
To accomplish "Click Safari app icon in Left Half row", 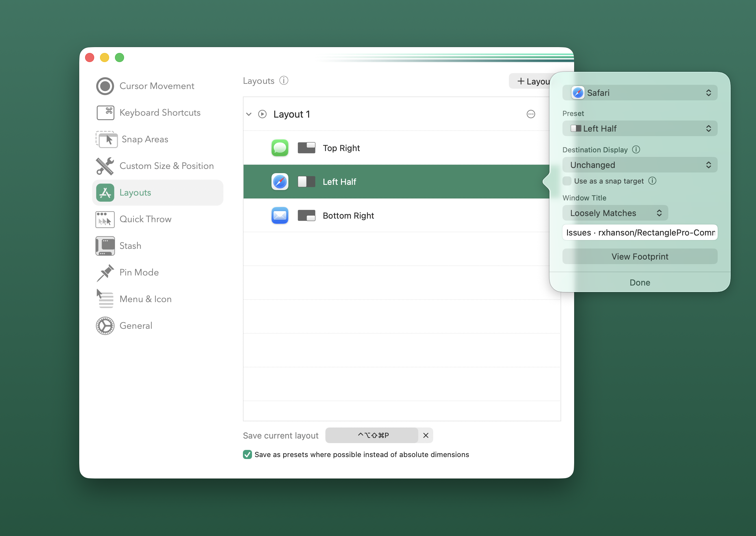I will point(280,182).
